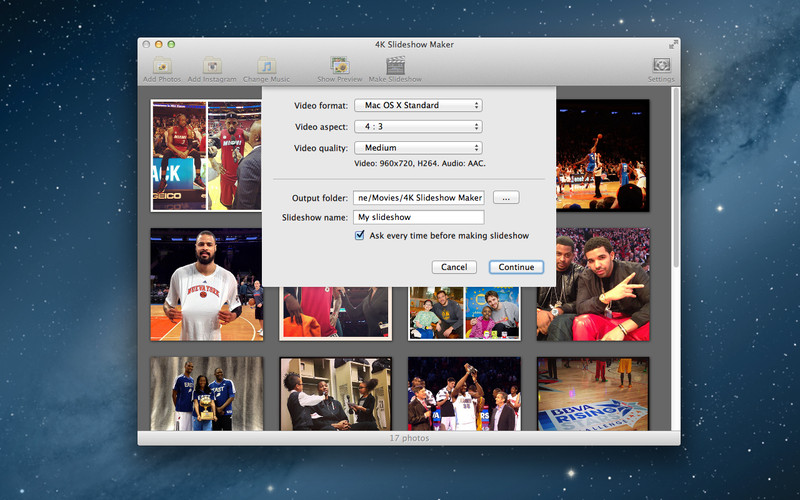800x500 pixels.
Task: Click the Make Slideshow clapperboard icon
Action: tap(394, 65)
